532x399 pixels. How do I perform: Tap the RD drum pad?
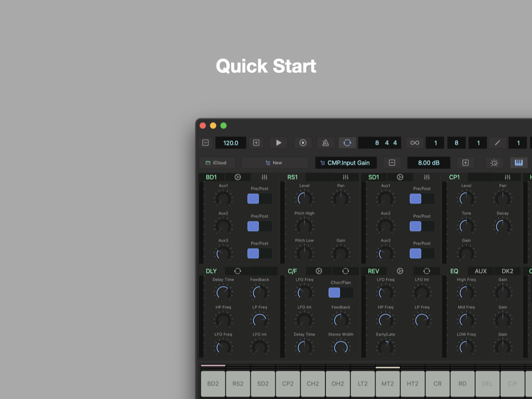[x=462, y=384]
